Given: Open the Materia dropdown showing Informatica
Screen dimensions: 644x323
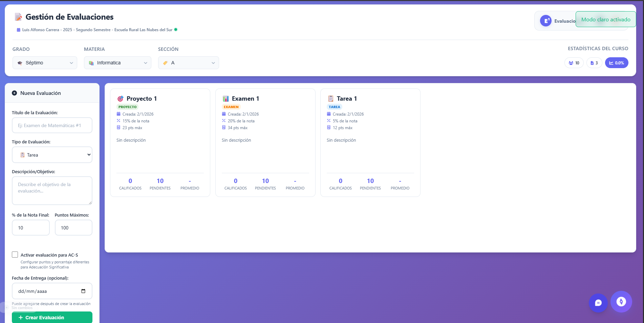Looking at the screenshot, I should pyautogui.click(x=117, y=63).
